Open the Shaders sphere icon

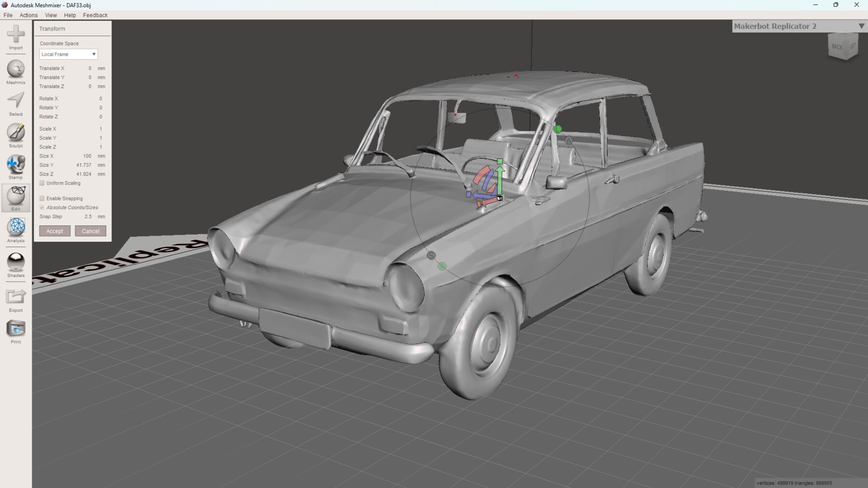coord(16,263)
